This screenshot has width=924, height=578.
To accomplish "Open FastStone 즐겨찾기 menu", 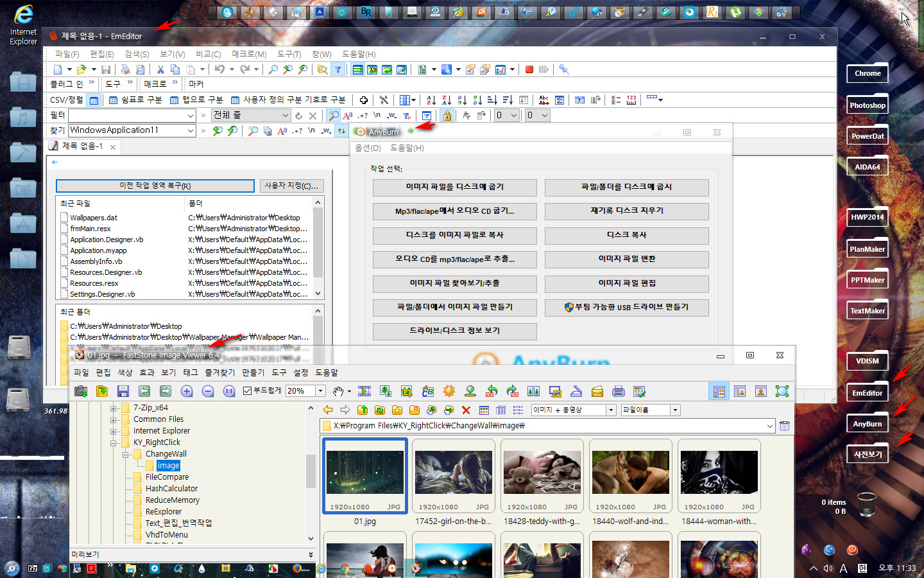I will click(220, 372).
